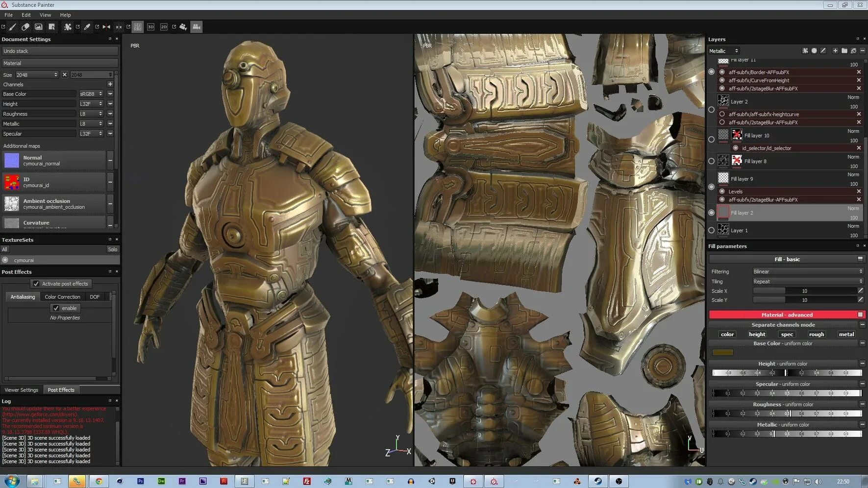
Task: Toggle visibility of Layer 2
Action: coord(712,110)
